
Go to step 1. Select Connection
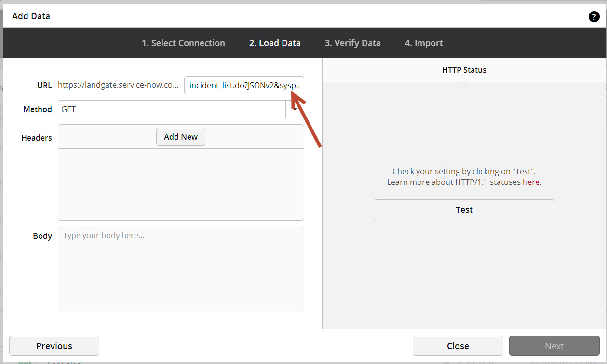click(x=183, y=43)
